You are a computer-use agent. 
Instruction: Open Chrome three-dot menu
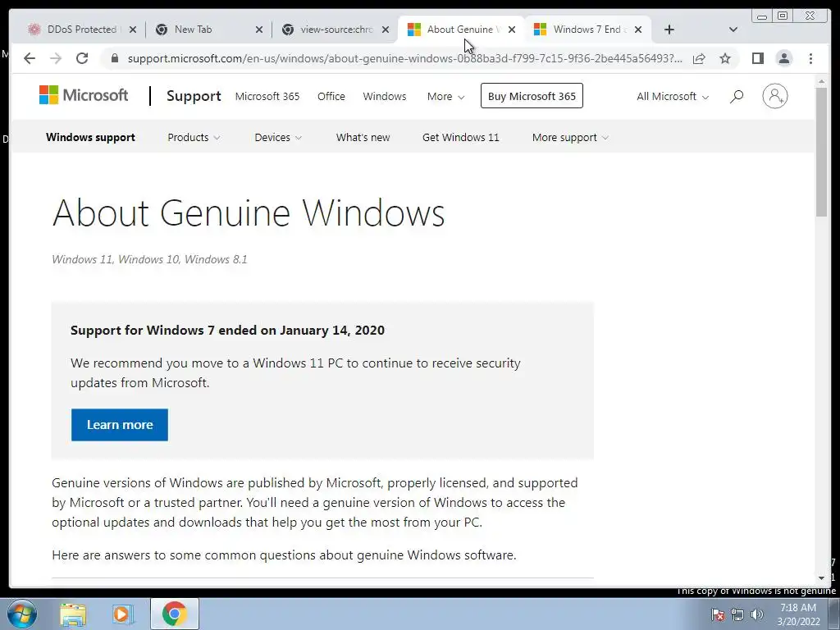(810, 58)
